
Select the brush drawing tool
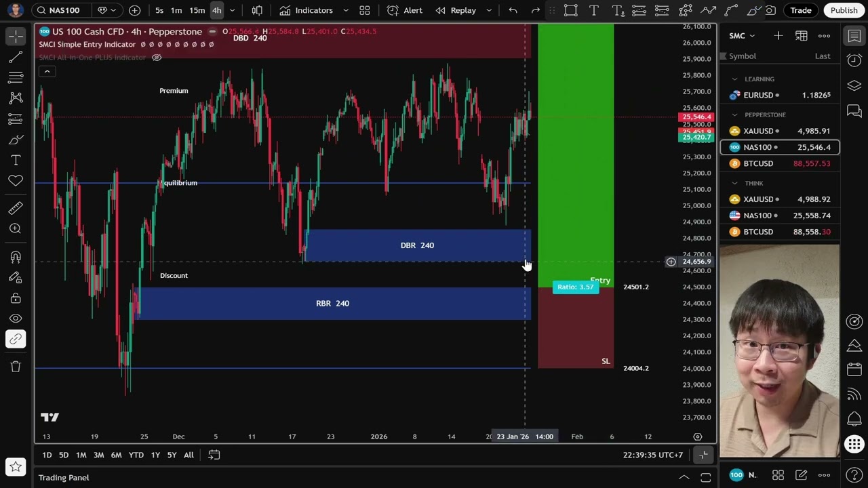(x=16, y=140)
